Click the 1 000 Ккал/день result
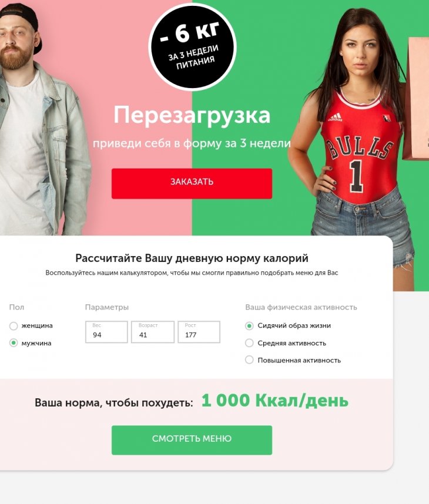The width and height of the screenshot is (429, 504). pyautogui.click(x=275, y=401)
